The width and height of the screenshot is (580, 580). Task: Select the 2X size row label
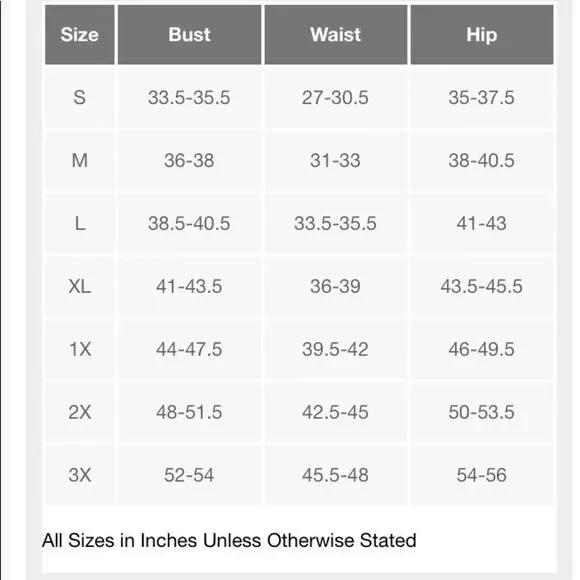click(x=80, y=412)
